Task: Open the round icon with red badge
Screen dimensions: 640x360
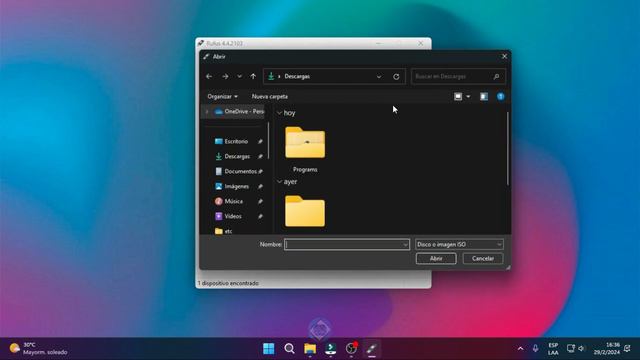Action: [x=351, y=349]
